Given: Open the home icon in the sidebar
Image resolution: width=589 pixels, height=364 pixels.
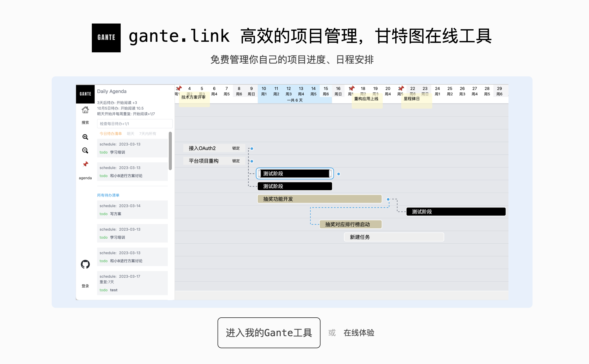Looking at the screenshot, I should (85, 110).
